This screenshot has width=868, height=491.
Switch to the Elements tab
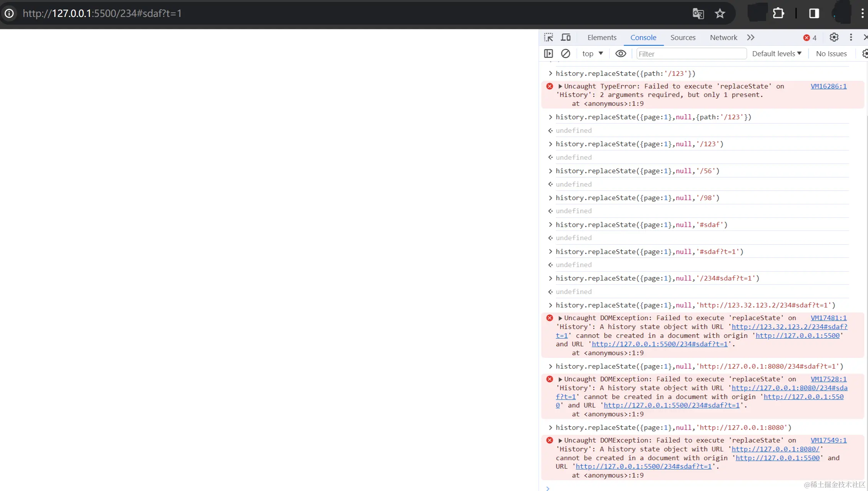[x=602, y=37]
